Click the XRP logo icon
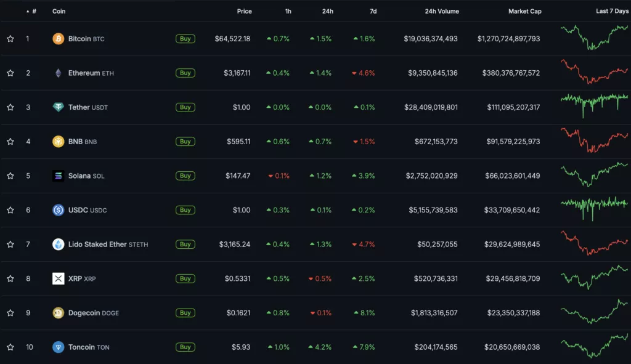 [x=58, y=278]
